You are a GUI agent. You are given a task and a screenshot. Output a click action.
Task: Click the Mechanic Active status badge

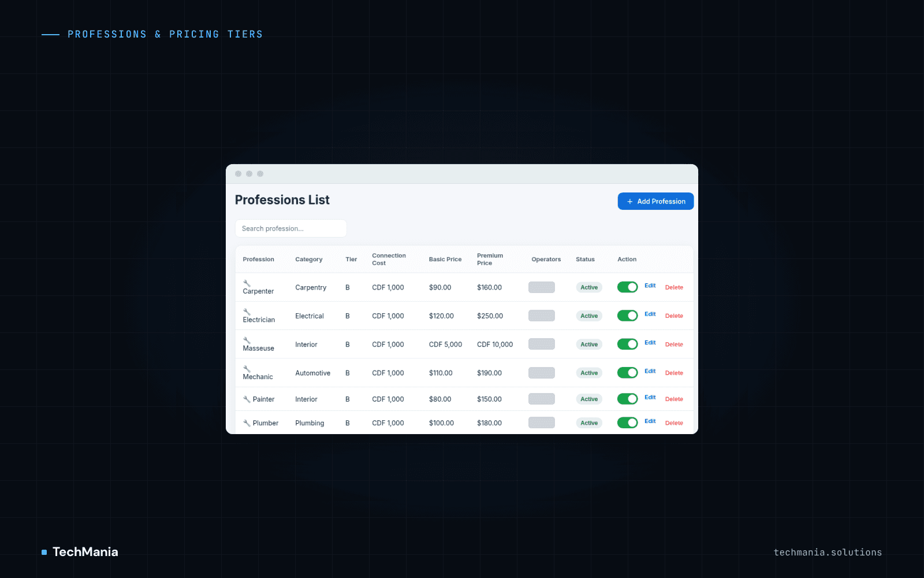tap(589, 373)
